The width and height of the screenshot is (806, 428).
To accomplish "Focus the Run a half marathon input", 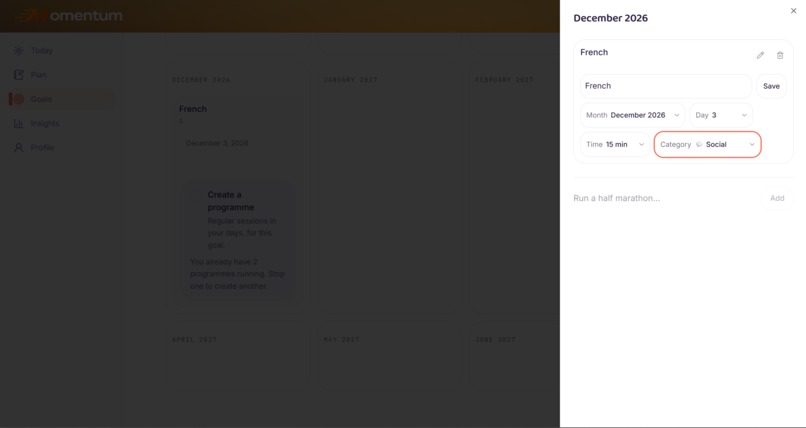I will [665, 198].
